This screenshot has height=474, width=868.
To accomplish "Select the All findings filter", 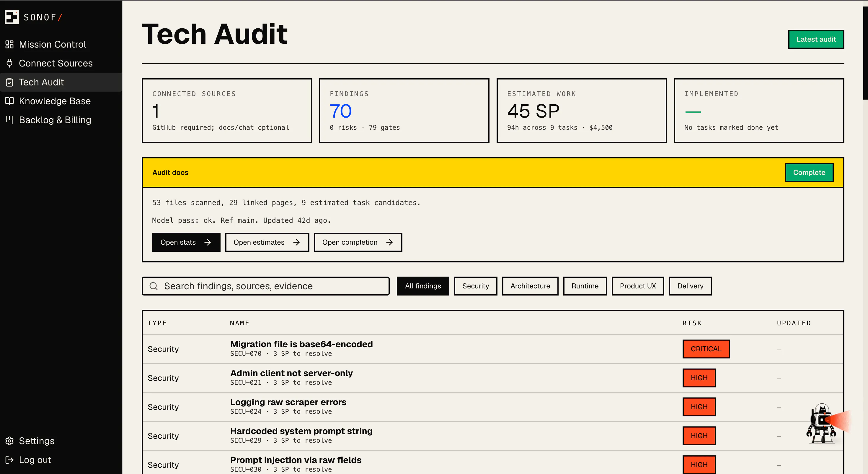I will pyautogui.click(x=422, y=286).
